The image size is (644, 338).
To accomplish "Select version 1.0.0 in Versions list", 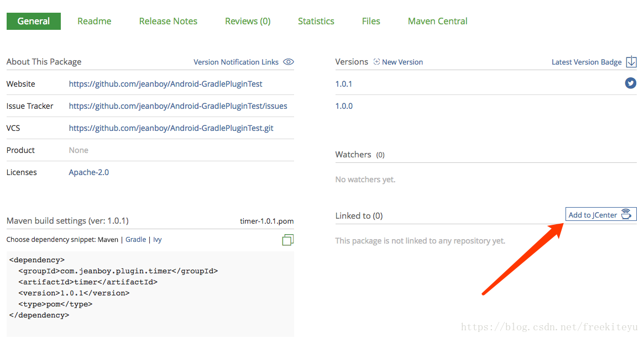I will click(x=344, y=106).
